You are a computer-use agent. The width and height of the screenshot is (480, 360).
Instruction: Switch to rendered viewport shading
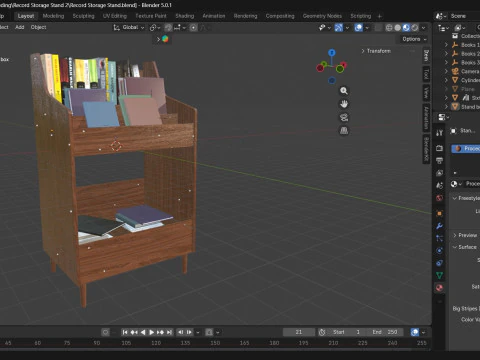tap(415, 28)
